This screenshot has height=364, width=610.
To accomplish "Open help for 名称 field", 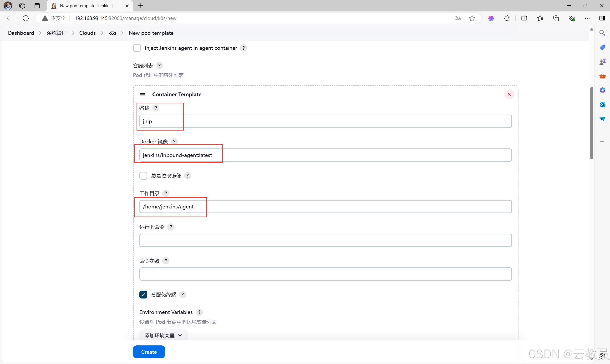I will click(156, 108).
